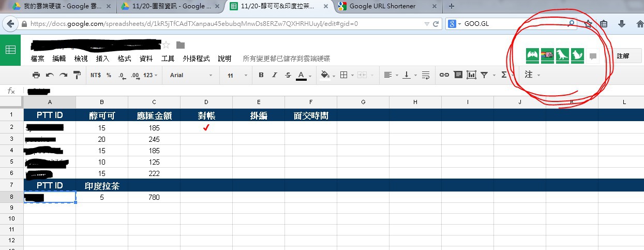Click the Redo arrow icon
The image size is (644, 250).
click(63, 75)
